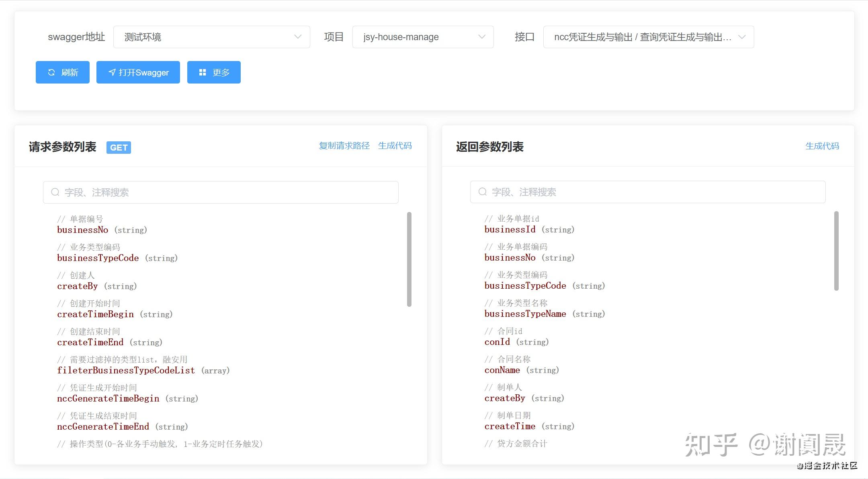
Task: Click 生成代码 in the return parameter panel
Action: point(822,146)
